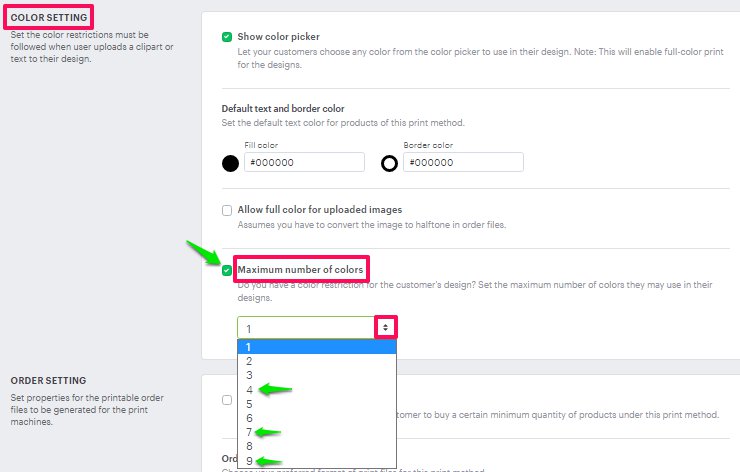The width and height of the screenshot is (740, 472).
Task: Click the dropdown arrows of color count select
Action: 386,327
